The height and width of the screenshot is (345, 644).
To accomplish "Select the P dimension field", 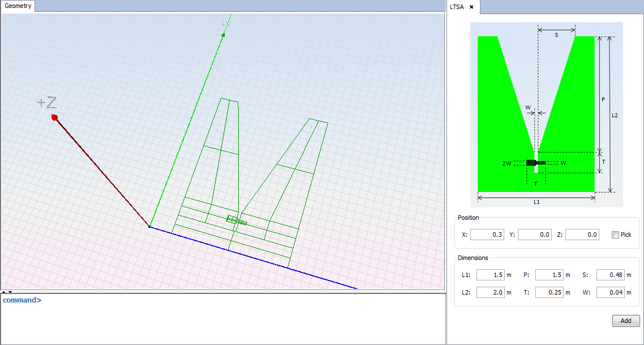I will tap(549, 275).
